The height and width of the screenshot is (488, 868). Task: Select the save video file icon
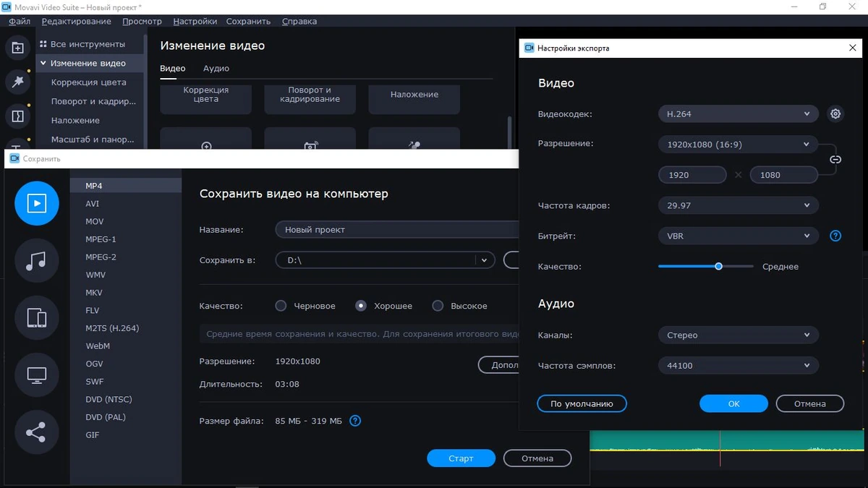click(x=37, y=203)
